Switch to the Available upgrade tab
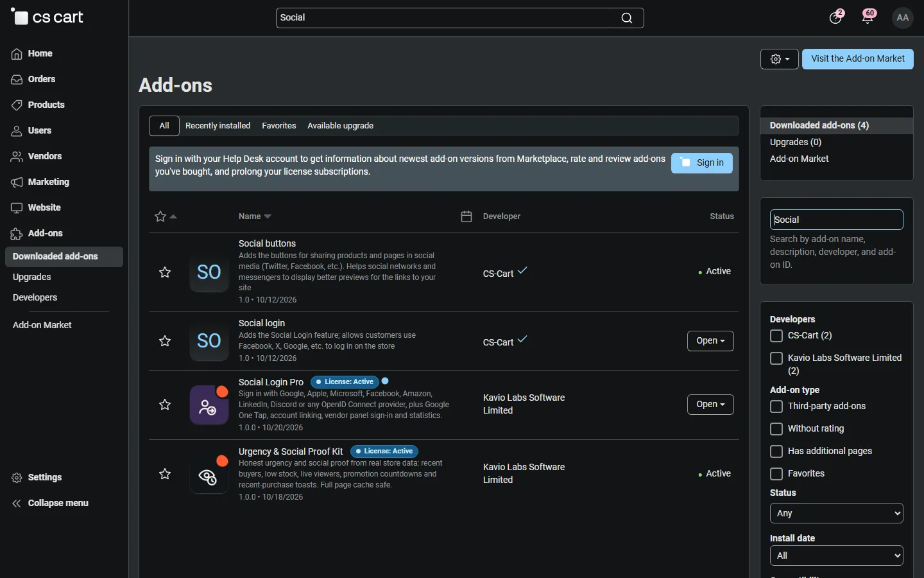Screen dimensions: 924x578 340,126
